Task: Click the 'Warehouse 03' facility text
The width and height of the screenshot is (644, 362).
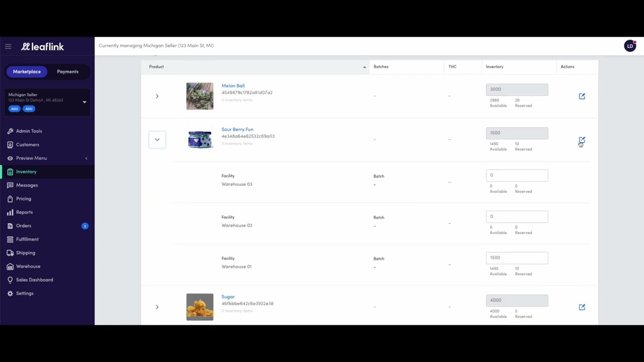Action: (237, 185)
